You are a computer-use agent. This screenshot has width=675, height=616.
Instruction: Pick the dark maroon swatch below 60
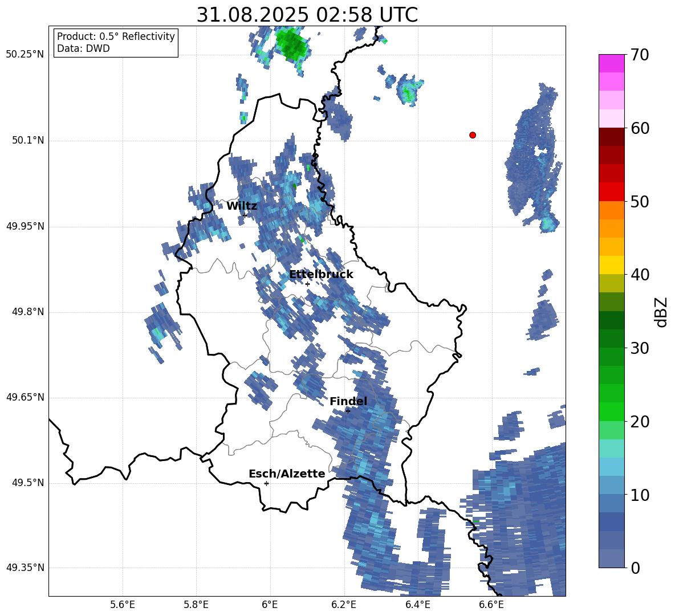point(612,137)
